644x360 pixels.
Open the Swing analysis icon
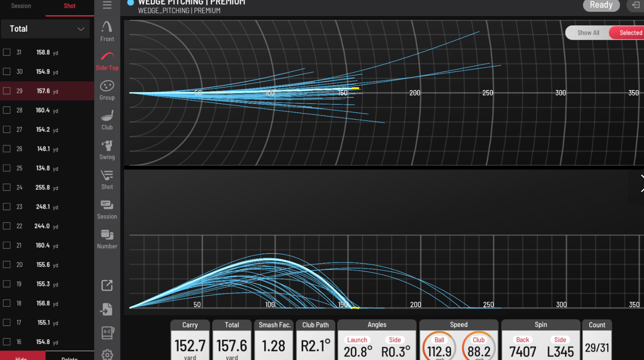pos(107,150)
